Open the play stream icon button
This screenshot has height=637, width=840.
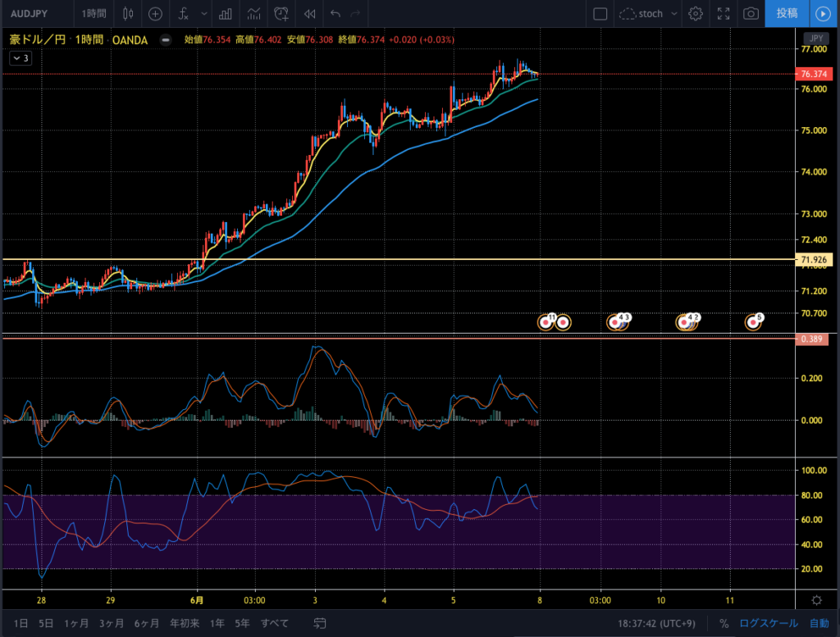823,13
